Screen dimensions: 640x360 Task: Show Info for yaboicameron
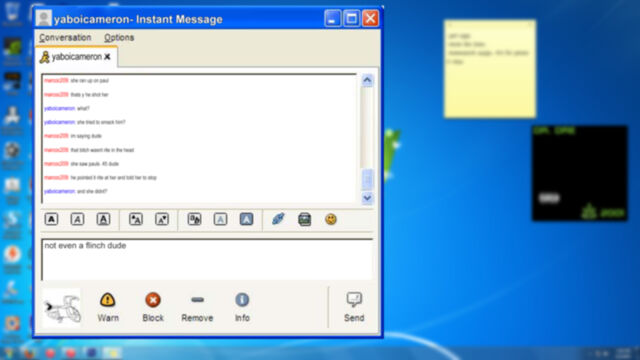click(x=242, y=307)
